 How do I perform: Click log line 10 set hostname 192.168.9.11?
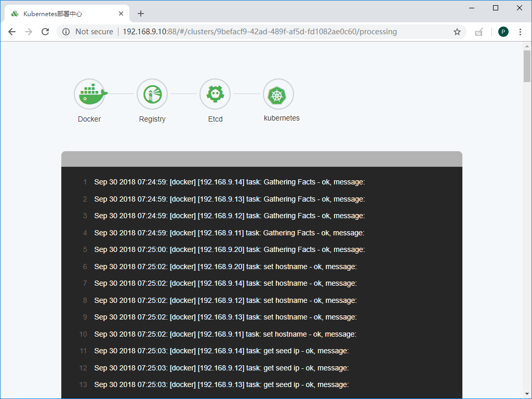tap(225, 334)
